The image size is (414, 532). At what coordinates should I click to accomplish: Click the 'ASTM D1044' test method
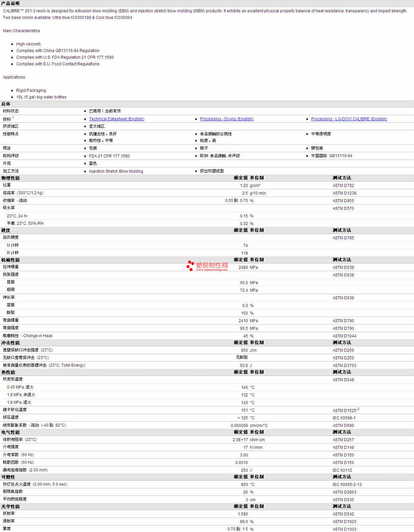point(344,336)
